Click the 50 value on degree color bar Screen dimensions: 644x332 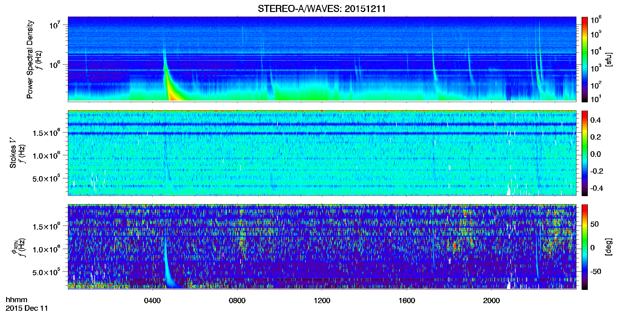594,224
